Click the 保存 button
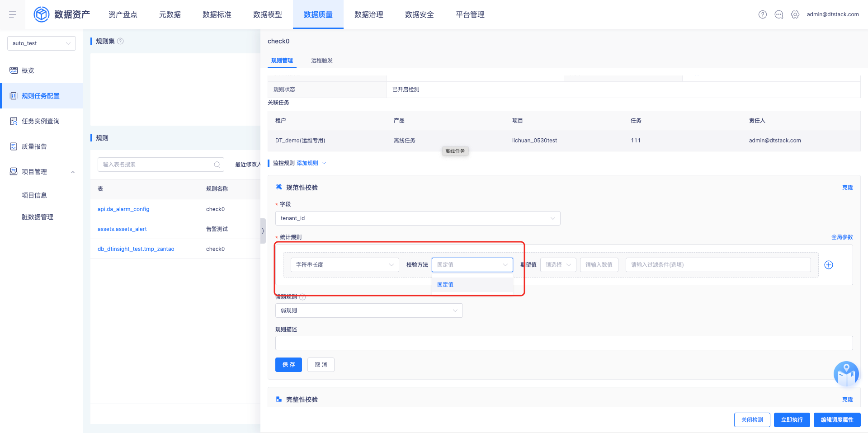Image resolution: width=868 pixels, height=433 pixels. pyautogui.click(x=288, y=365)
